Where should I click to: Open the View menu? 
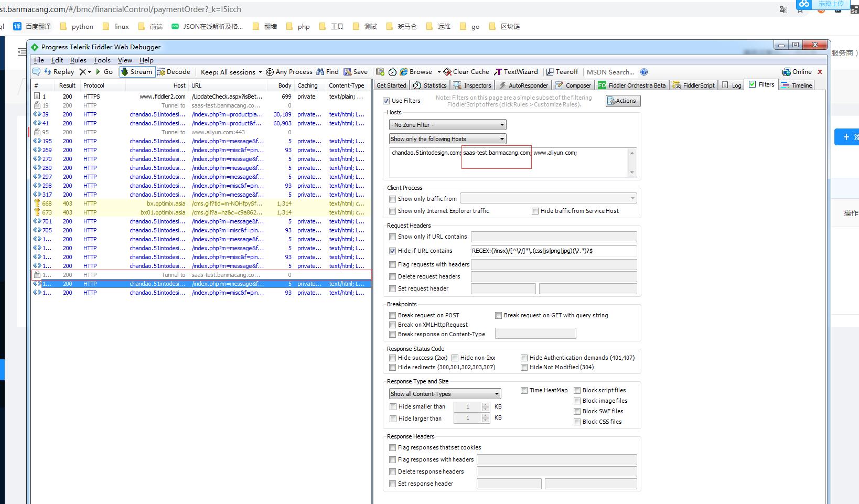click(x=125, y=60)
